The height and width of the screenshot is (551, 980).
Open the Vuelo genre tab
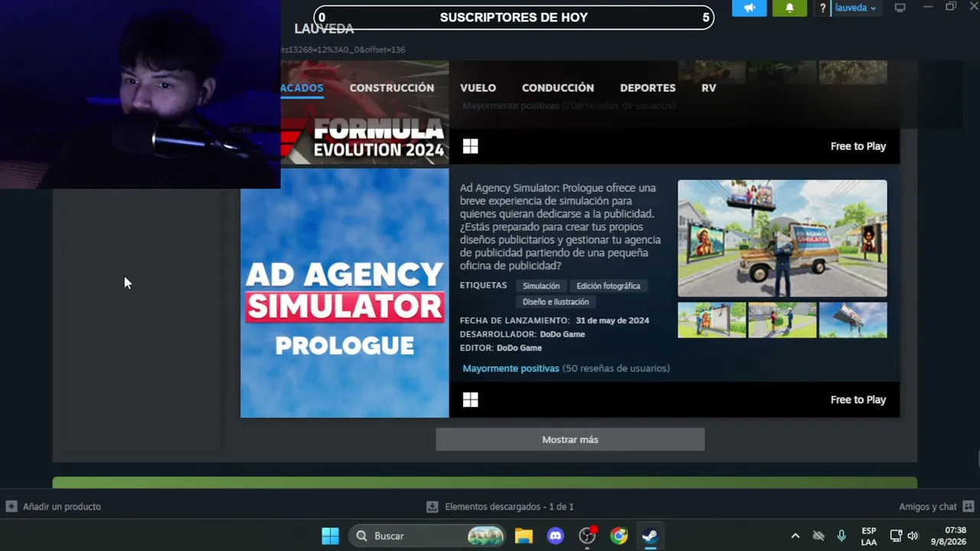click(x=478, y=88)
